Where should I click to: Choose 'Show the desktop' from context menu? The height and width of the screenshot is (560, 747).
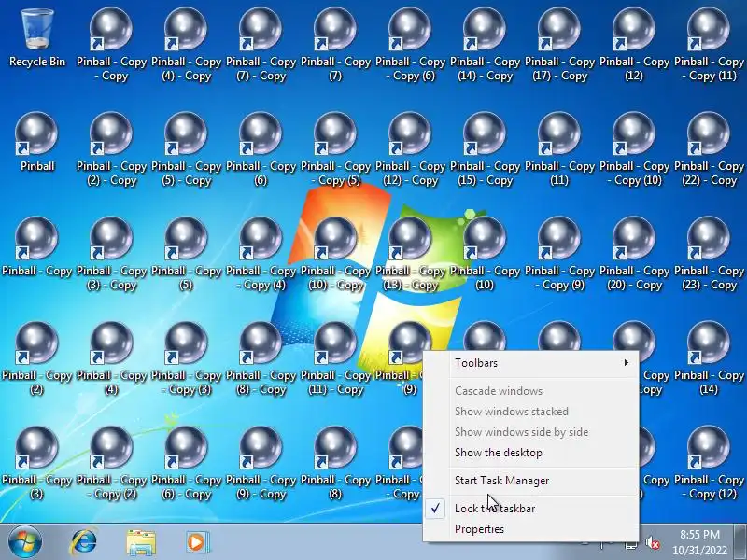pos(530,453)
